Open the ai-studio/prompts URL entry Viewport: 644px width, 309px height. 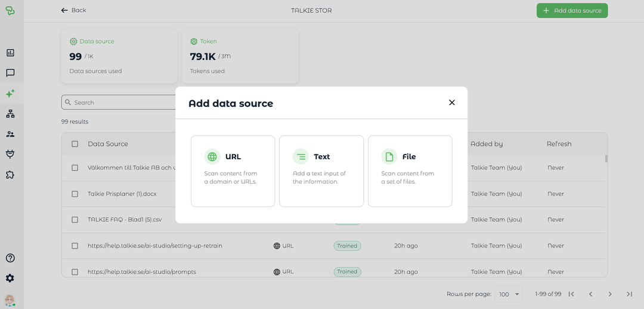click(142, 271)
